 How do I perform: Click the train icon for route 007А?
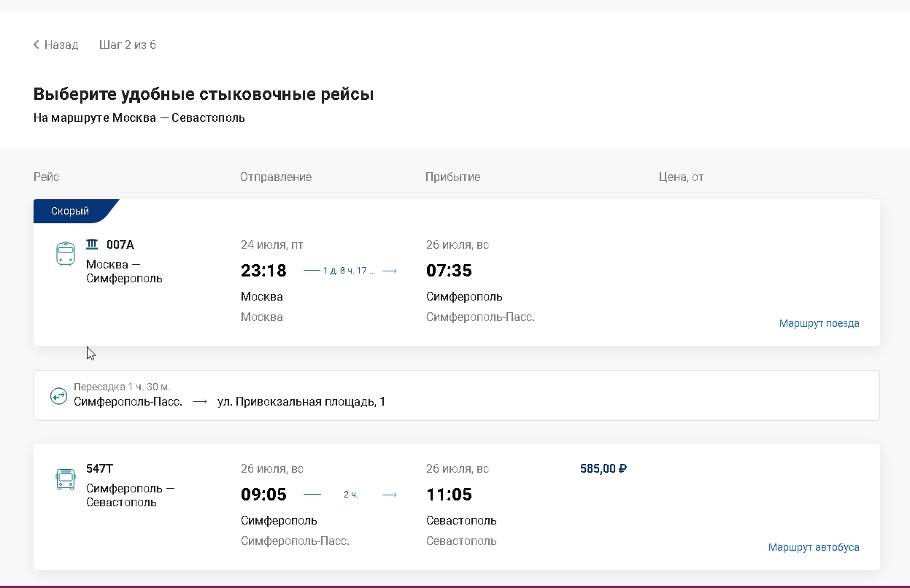coord(66,253)
